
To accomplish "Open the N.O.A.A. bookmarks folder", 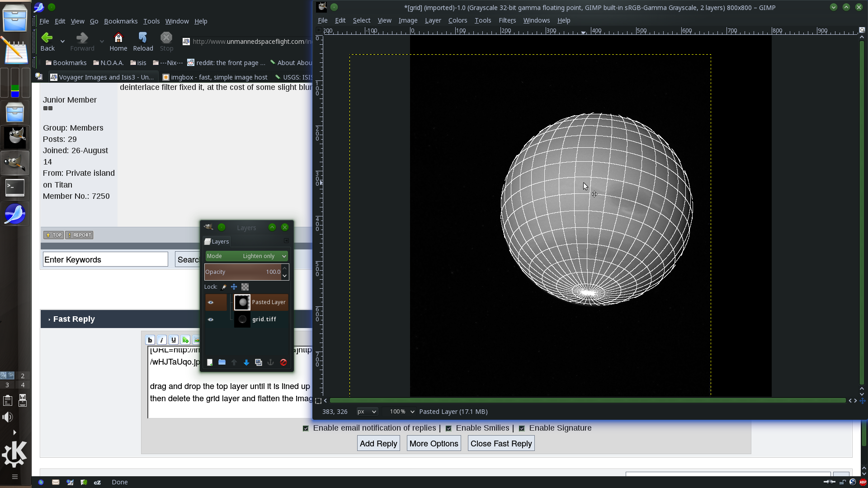I will [x=108, y=63].
